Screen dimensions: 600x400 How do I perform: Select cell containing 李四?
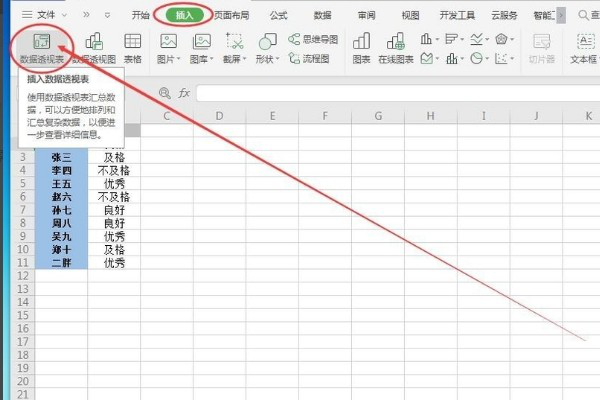(x=61, y=170)
